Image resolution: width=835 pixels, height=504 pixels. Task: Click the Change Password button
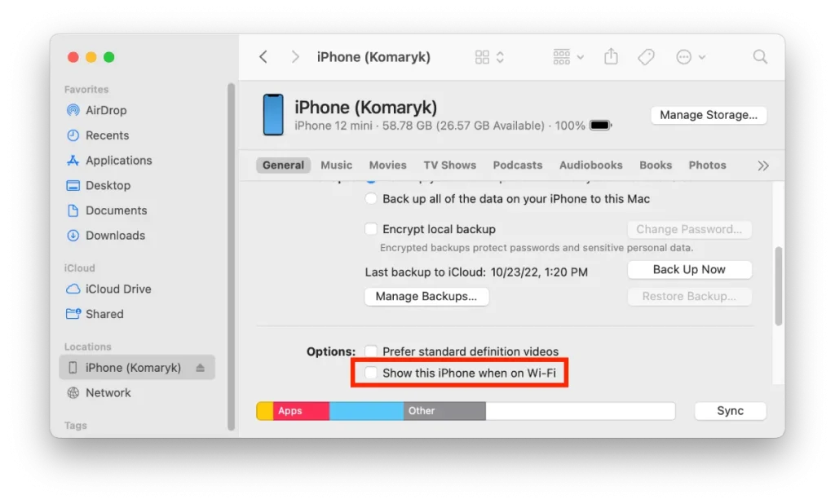coord(690,229)
